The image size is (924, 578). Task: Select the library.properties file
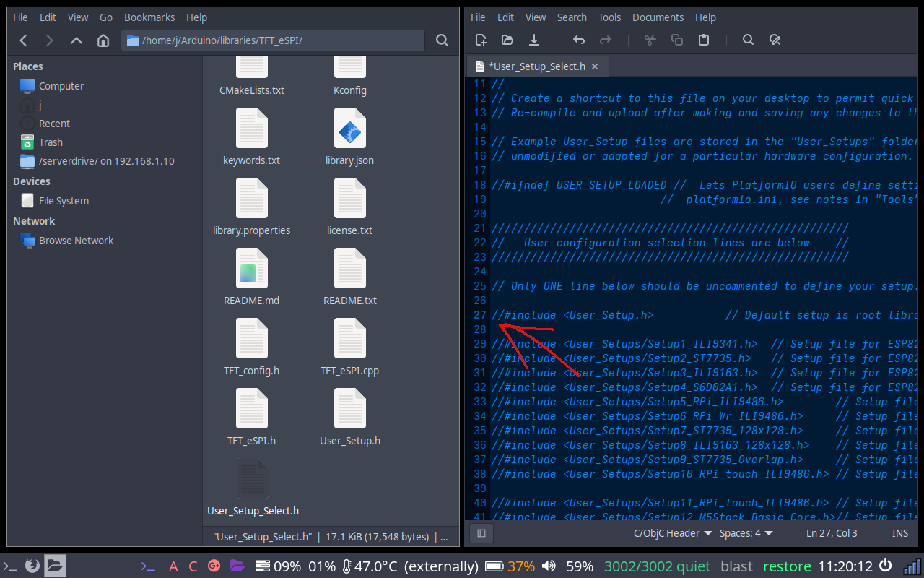pyautogui.click(x=252, y=207)
